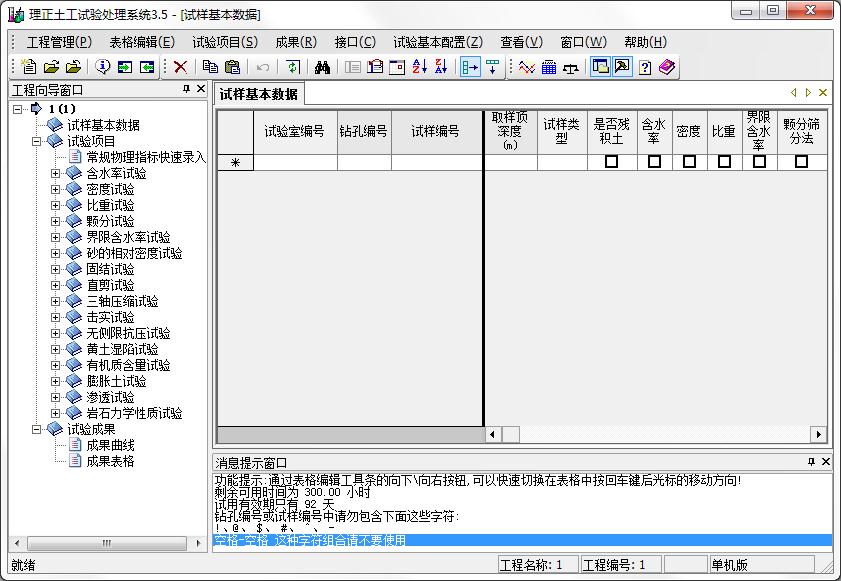Click the red X delete icon
The image size is (841, 581).
180,67
